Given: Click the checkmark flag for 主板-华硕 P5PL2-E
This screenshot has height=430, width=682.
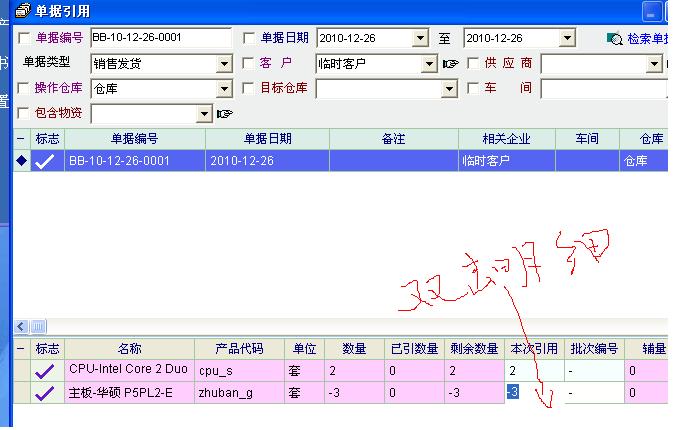Looking at the screenshot, I should point(46,394).
